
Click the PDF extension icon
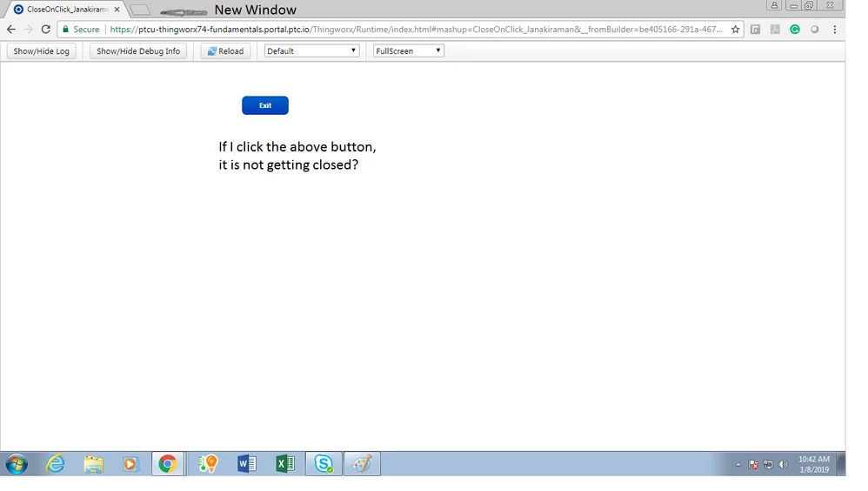click(x=775, y=30)
